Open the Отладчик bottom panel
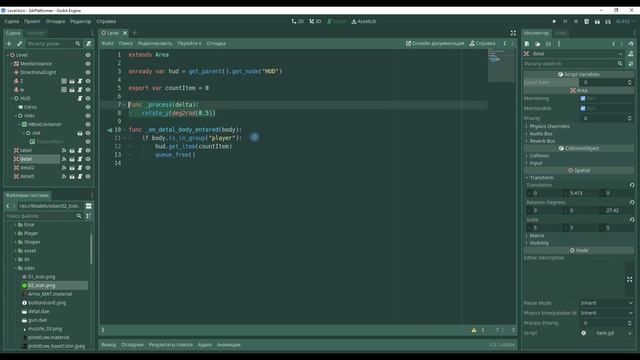Image resolution: width=640 pixels, height=360 pixels. tap(132, 345)
